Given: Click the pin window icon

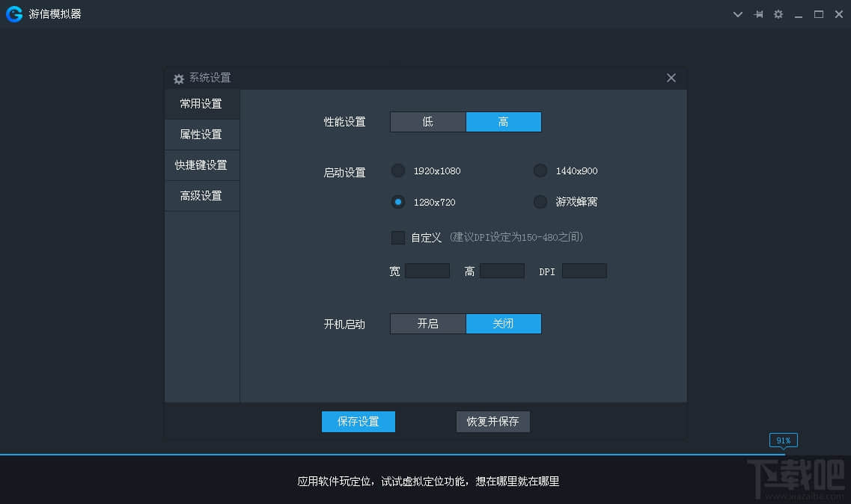Looking at the screenshot, I should click(x=758, y=13).
